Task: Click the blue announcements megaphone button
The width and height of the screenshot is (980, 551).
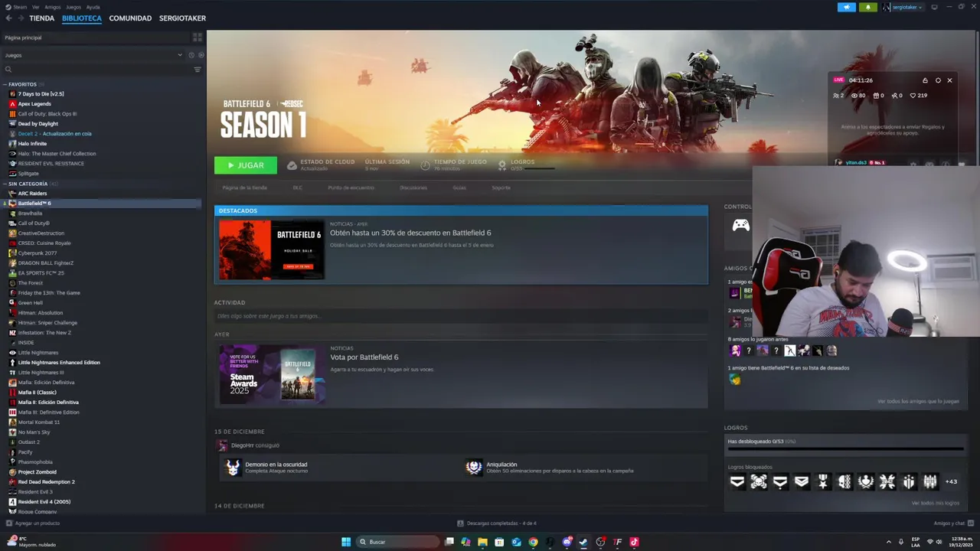Action: tap(847, 7)
